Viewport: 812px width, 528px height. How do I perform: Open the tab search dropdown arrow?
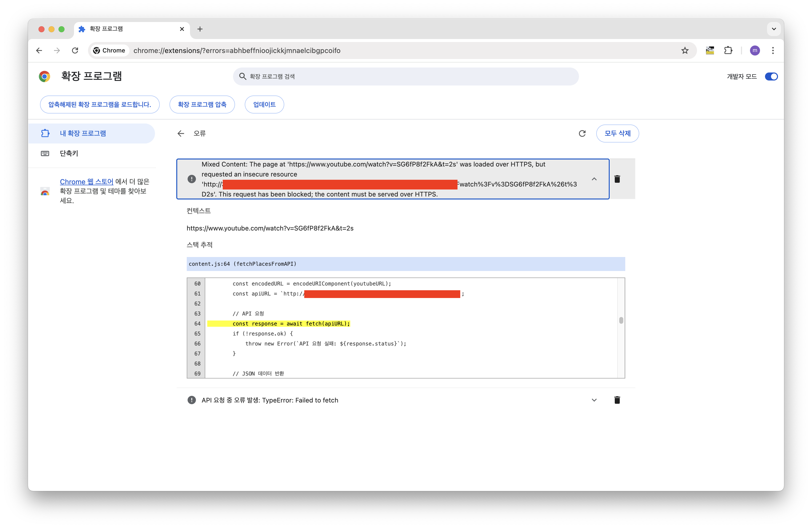click(774, 29)
